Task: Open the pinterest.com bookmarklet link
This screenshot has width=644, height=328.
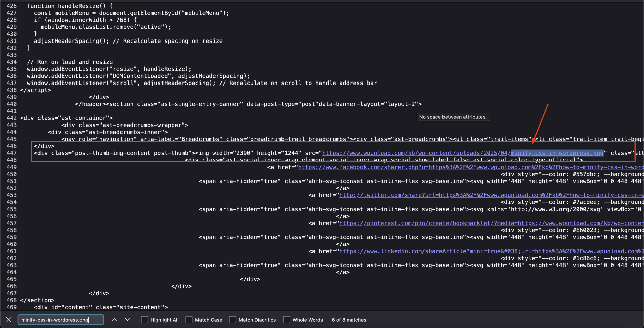Action: click(491, 223)
